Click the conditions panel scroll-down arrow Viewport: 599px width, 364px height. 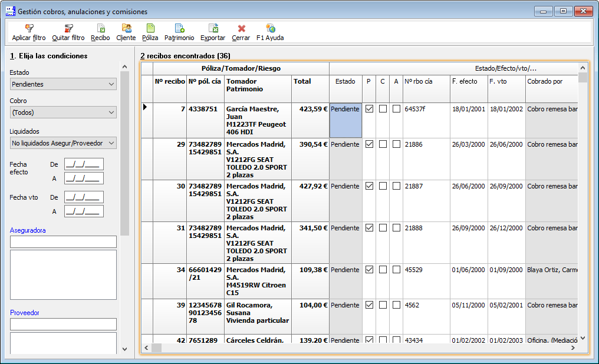(x=124, y=349)
